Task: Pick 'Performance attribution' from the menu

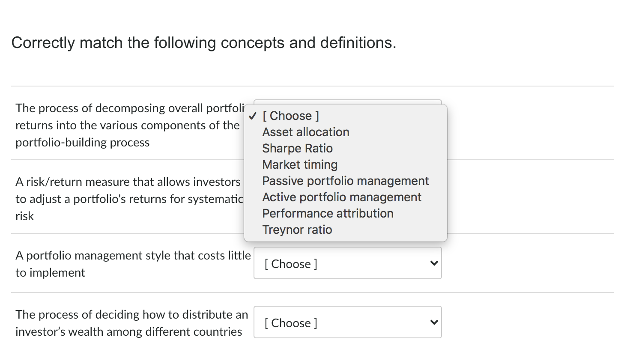Action: tap(328, 214)
